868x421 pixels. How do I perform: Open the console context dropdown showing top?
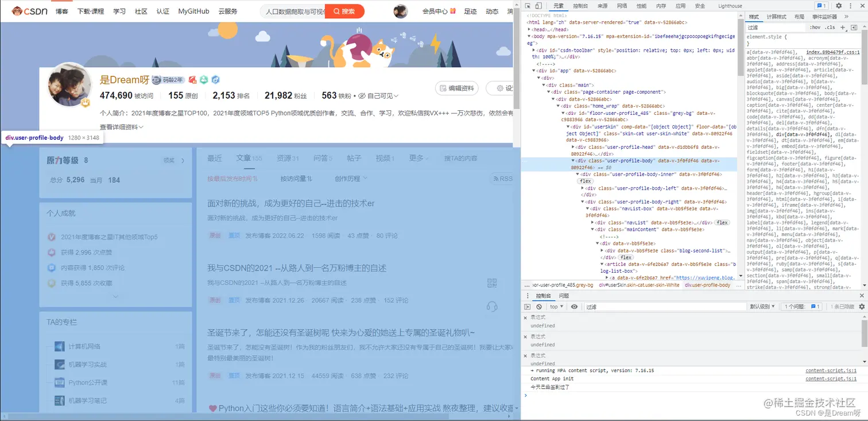click(554, 306)
